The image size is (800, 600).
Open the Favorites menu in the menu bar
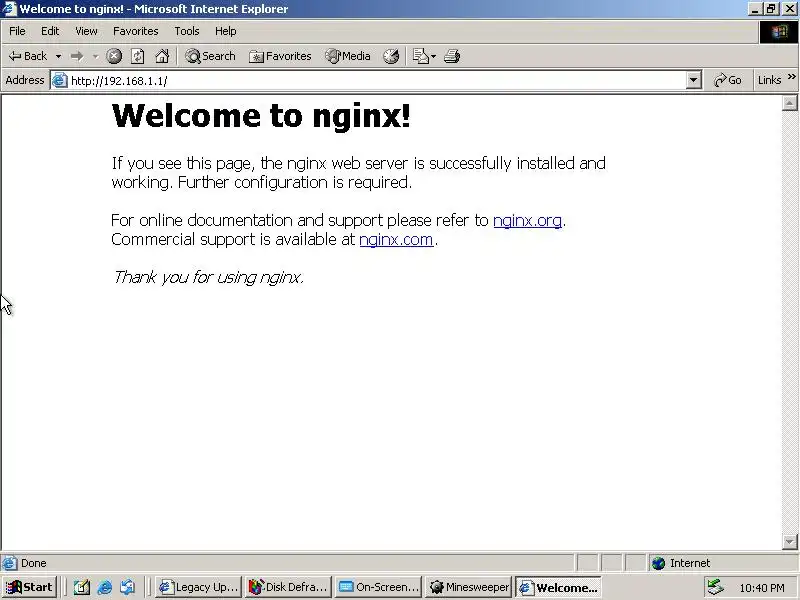(x=136, y=31)
